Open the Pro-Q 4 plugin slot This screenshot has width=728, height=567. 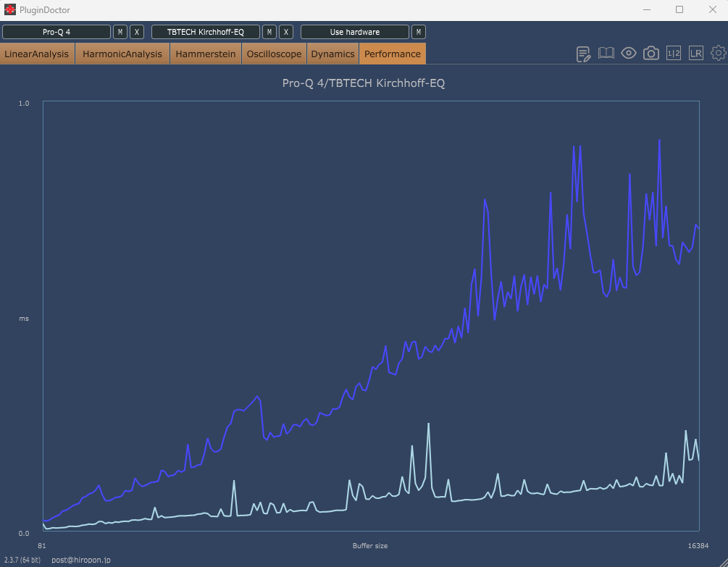[x=57, y=32]
